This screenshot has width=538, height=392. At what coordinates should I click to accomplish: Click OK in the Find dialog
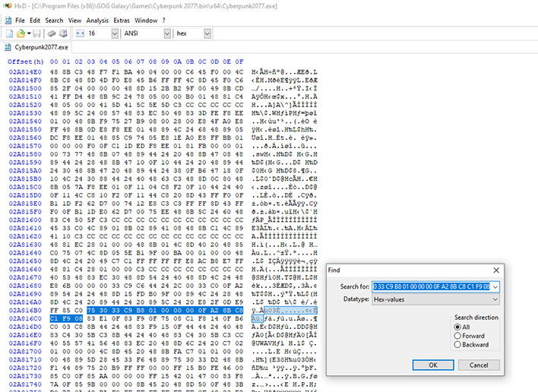(x=433, y=365)
